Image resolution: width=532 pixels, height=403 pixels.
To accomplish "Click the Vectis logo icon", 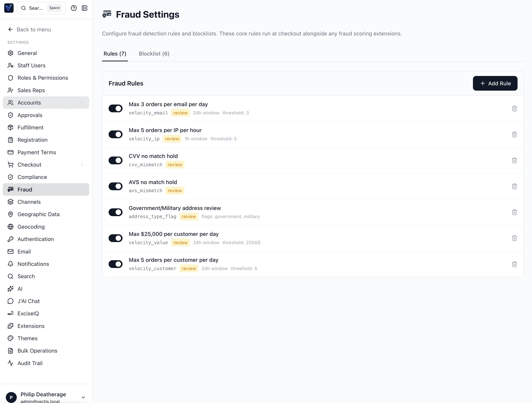I will [x=9, y=8].
